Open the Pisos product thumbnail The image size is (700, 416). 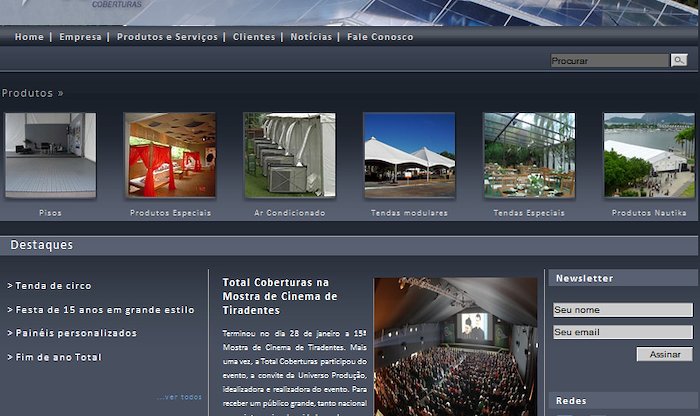click(x=50, y=155)
